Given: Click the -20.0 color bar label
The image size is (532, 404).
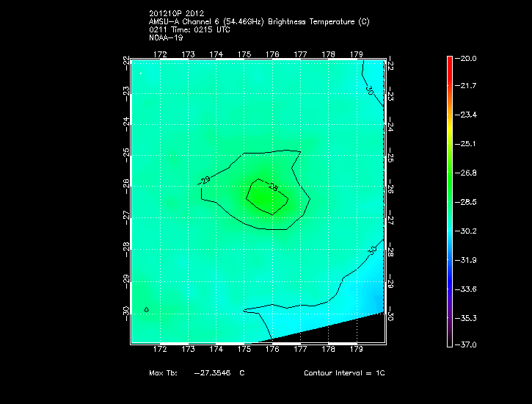Looking at the screenshot, I should coord(467,58).
